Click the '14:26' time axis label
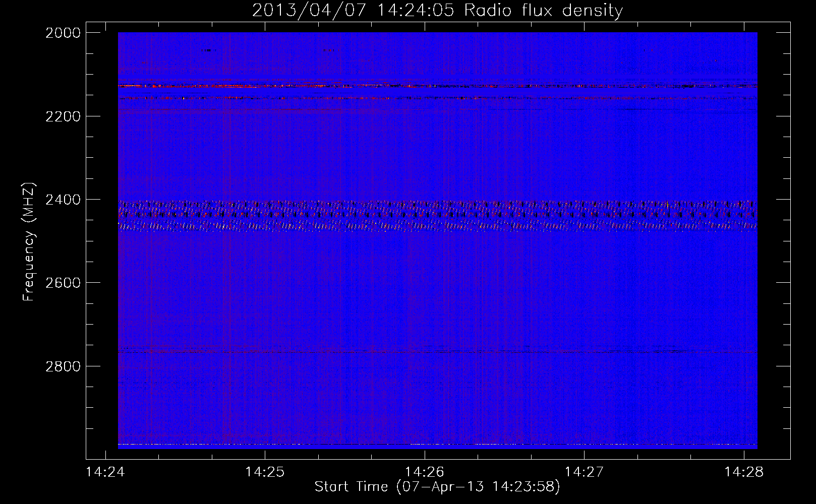Viewport: 816px width, 504px height. pos(425,472)
